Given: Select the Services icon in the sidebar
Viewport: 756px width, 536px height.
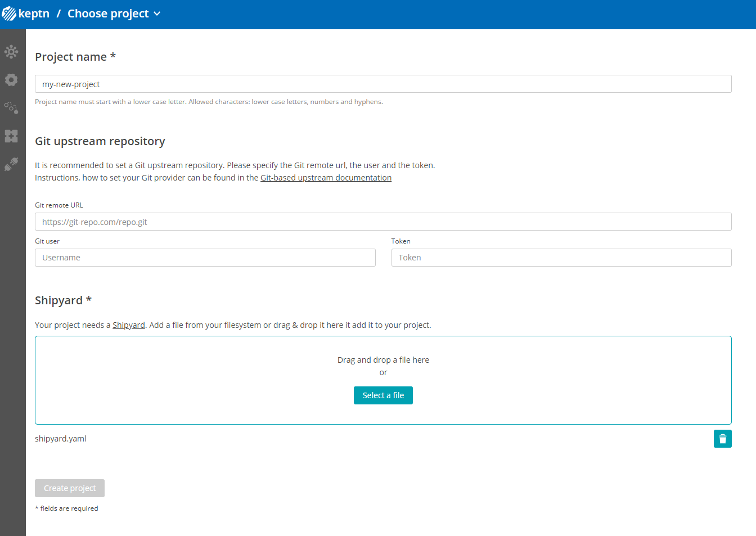Looking at the screenshot, I should point(11,79).
